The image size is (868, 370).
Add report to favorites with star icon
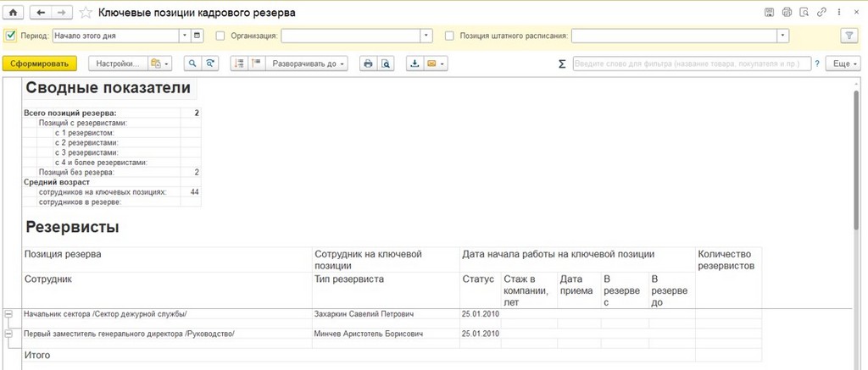pyautogui.click(x=86, y=13)
